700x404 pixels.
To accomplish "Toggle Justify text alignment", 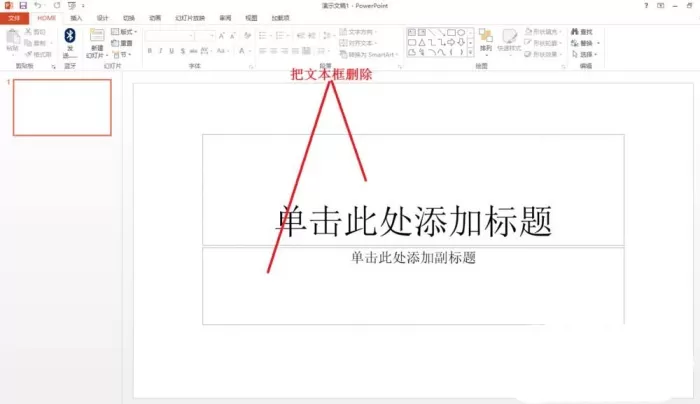I will coord(295,51).
